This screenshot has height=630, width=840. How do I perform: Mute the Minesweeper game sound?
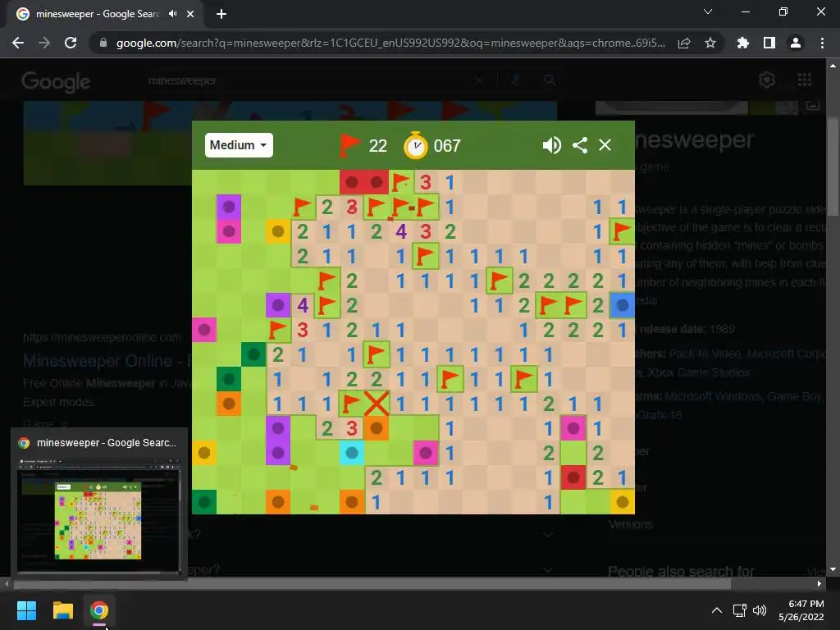click(551, 145)
